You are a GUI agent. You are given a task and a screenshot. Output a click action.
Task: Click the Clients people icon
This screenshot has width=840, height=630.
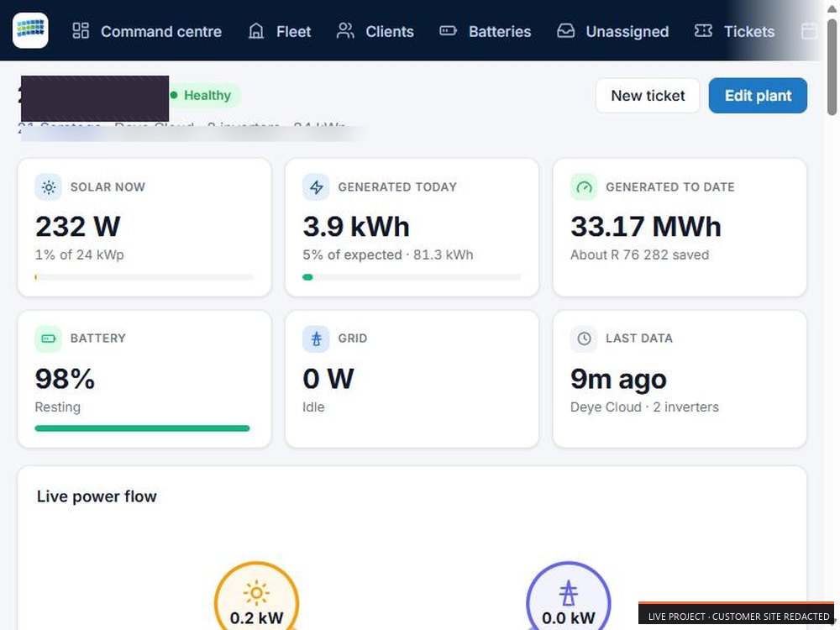[x=345, y=30]
